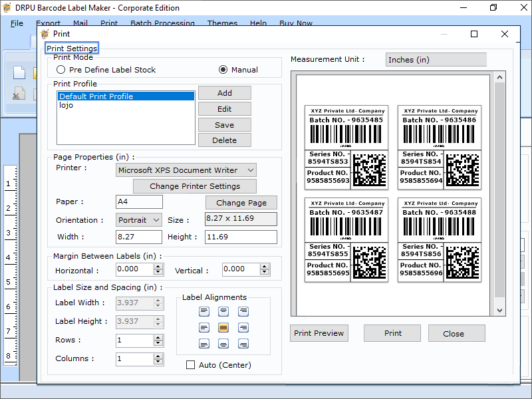Click Delete print profile button
532x399 pixels.
(225, 140)
